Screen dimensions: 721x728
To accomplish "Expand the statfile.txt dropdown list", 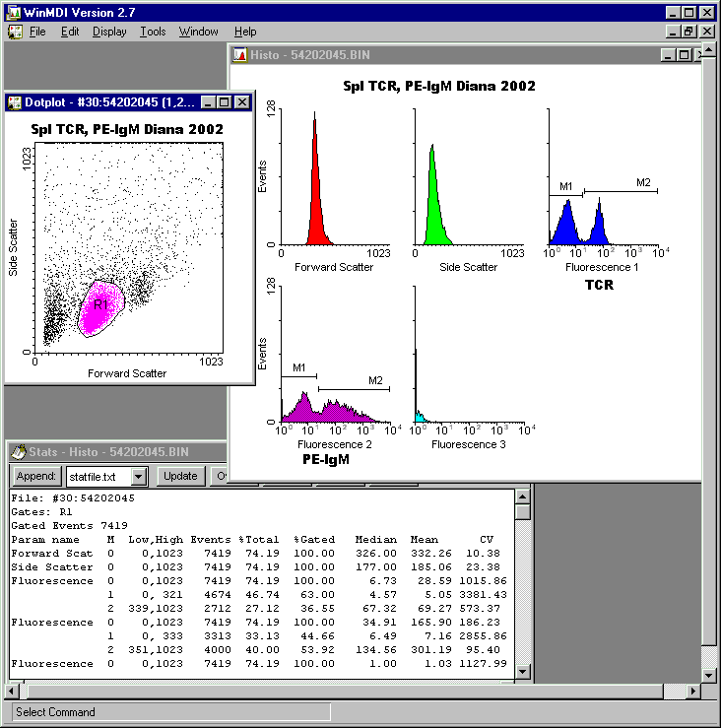I will tap(138, 477).
